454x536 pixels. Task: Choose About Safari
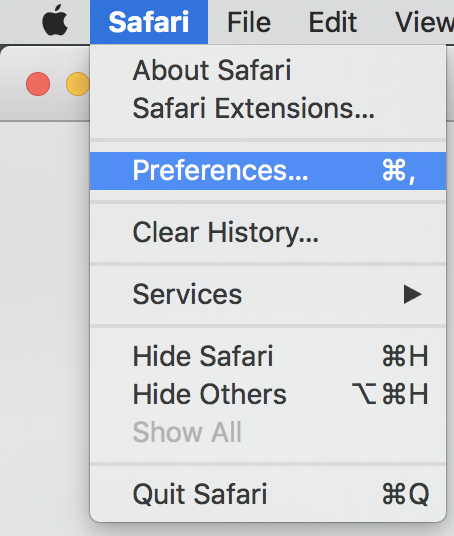[x=268, y=70]
